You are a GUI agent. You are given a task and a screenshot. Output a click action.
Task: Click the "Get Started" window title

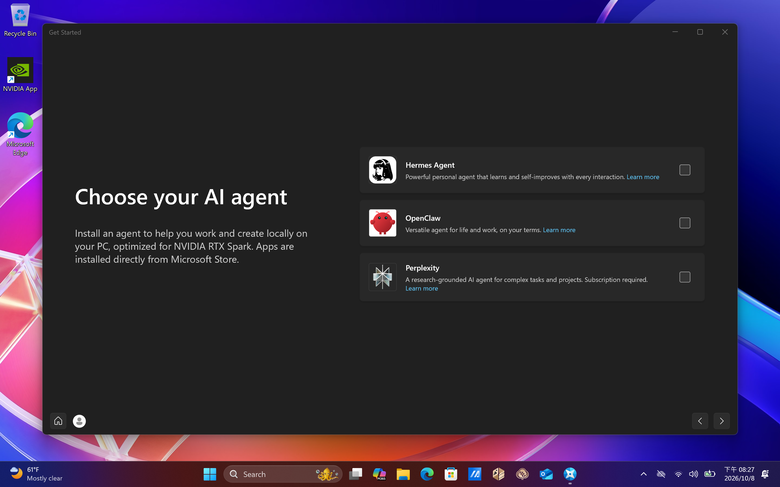click(x=65, y=32)
